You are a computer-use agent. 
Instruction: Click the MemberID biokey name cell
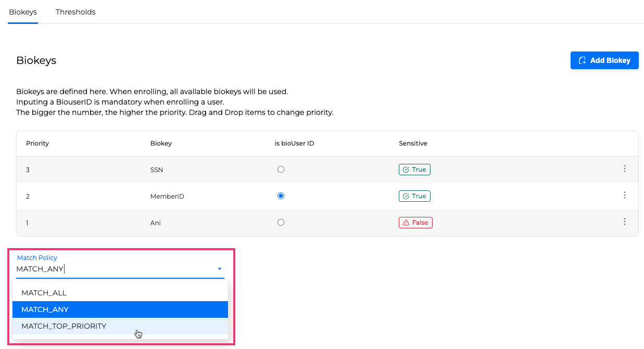click(167, 197)
